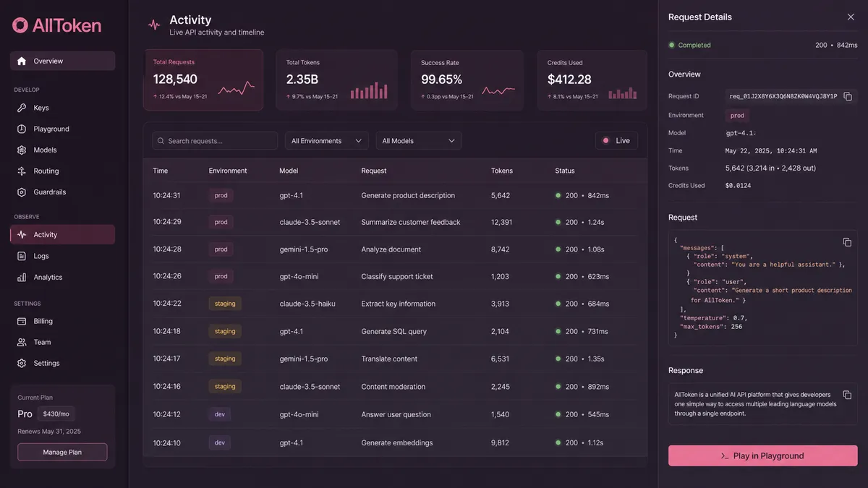Click the Play in Playground button
Viewport: 868px width, 488px height.
[x=763, y=455]
